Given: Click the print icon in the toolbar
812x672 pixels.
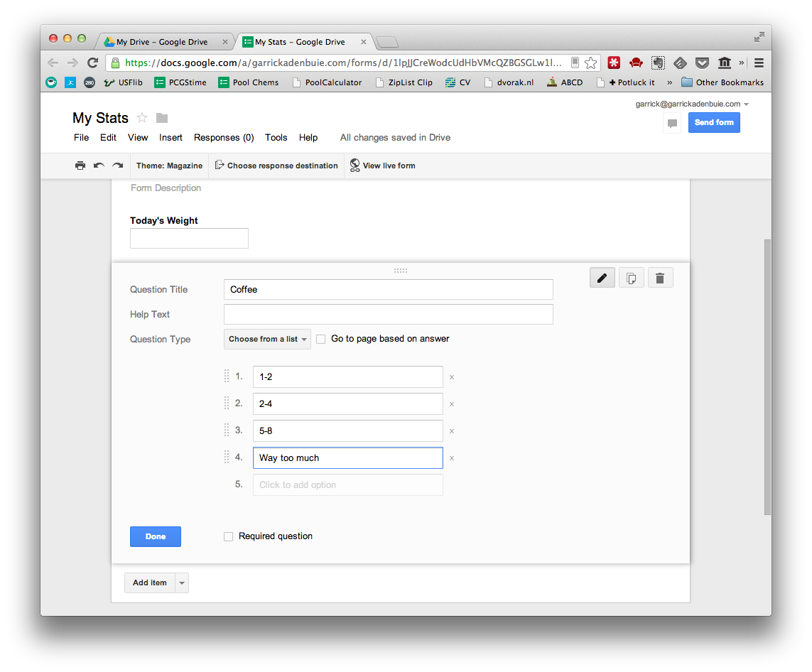Looking at the screenshot, I should point(80,166).
